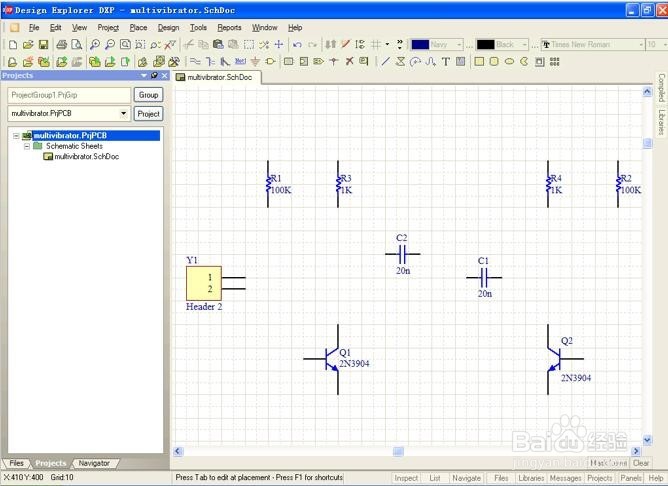The width and height of the screenshot is (668, 486).
Task: Open the Black color dropdown
Action: click(524, 45)
